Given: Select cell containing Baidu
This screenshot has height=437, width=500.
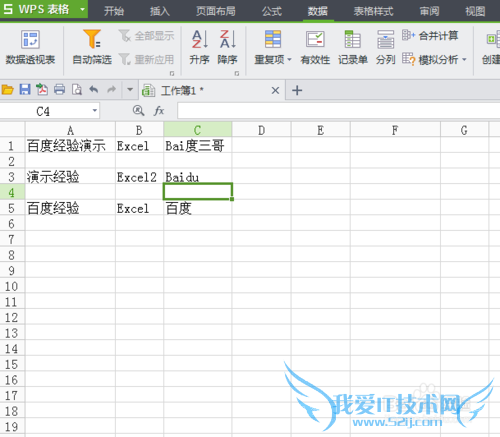Looking at the screenshot, I should click(x=198, y=177).
